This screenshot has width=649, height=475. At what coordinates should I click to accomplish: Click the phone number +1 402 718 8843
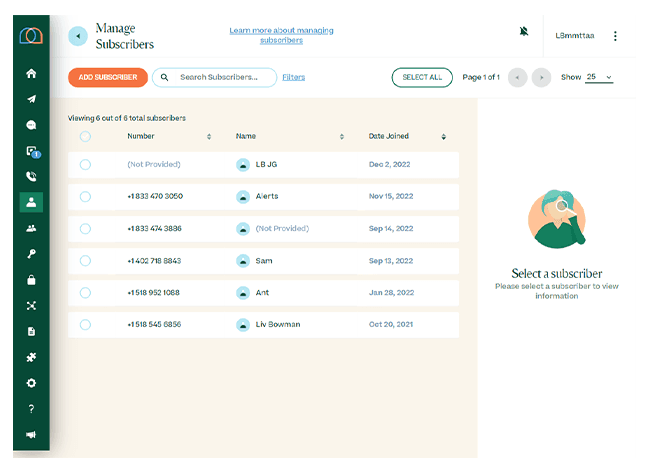tap(154, 261)
